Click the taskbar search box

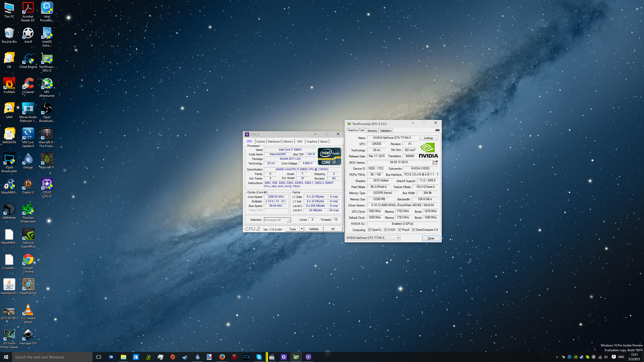click(x=52, y=357)
